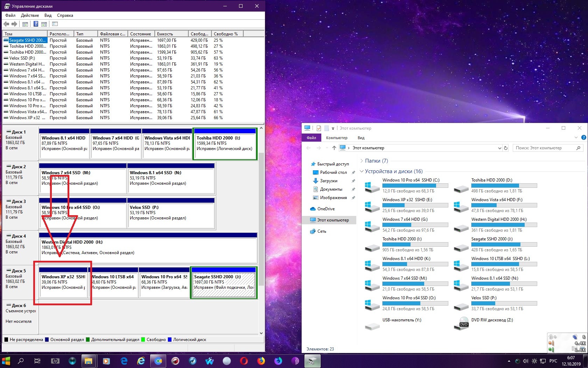Select the Windows 10 LTSB volume list row
This screenshot has height=368, width=588.
pos(133,94)
